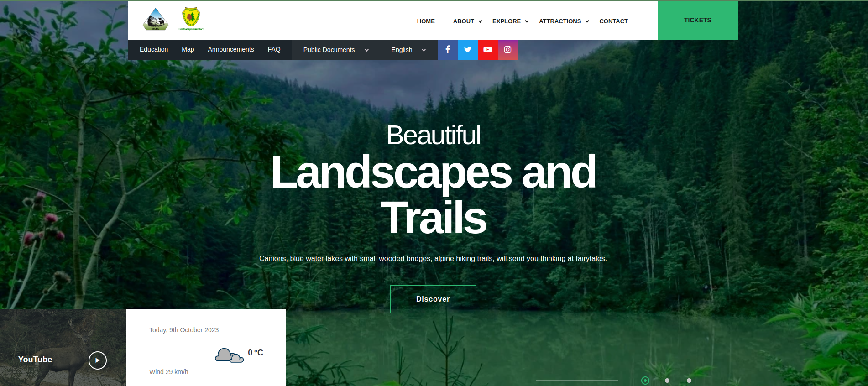Open the Facebook social icon
868x386 pixels.
coord(448,50)
